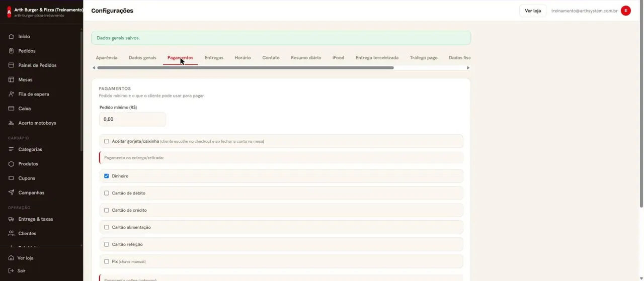
Task: Click the Produtos hexagon icon
Action: [11, 164]
